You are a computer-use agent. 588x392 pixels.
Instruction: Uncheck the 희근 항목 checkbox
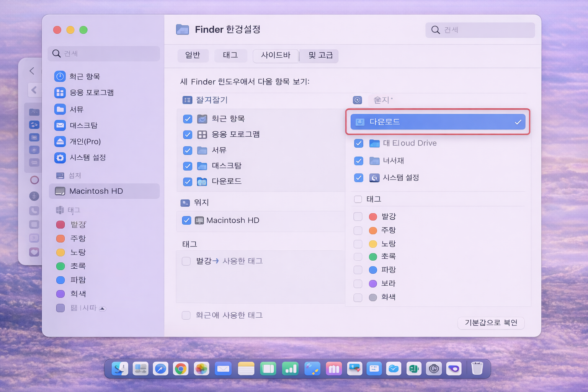pos(188,119)
